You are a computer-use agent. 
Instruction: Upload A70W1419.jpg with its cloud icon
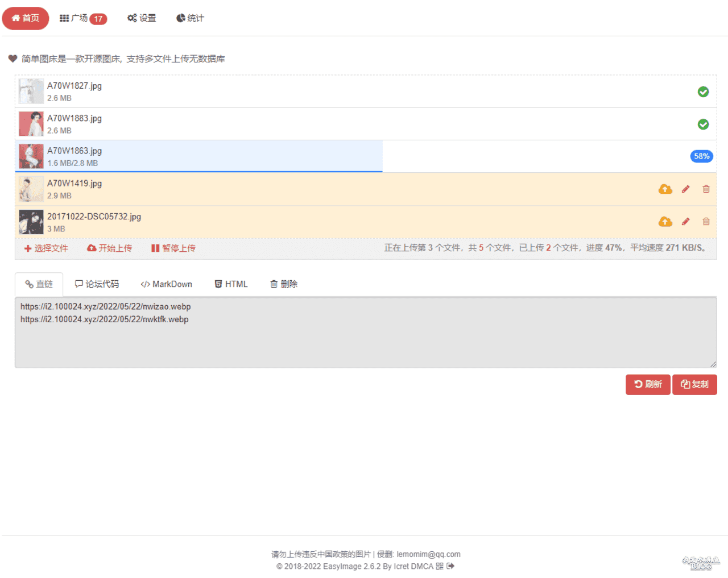click(665, 189)
